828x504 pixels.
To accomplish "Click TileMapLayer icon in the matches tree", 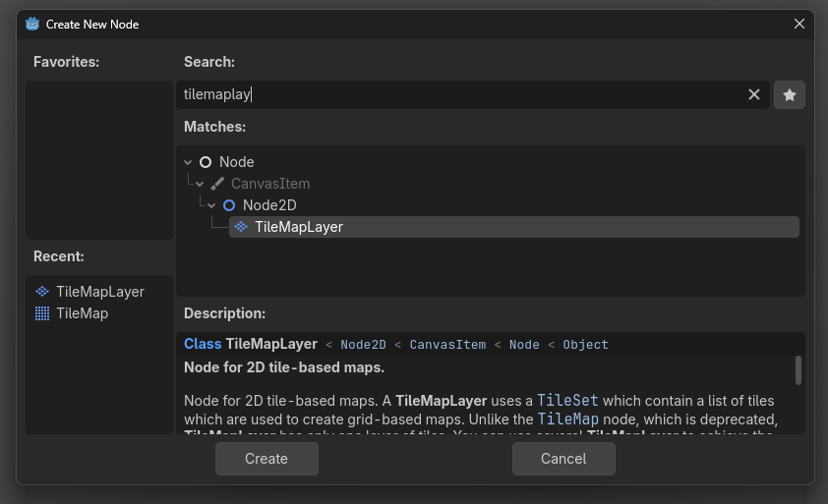I will pos(241,227).
